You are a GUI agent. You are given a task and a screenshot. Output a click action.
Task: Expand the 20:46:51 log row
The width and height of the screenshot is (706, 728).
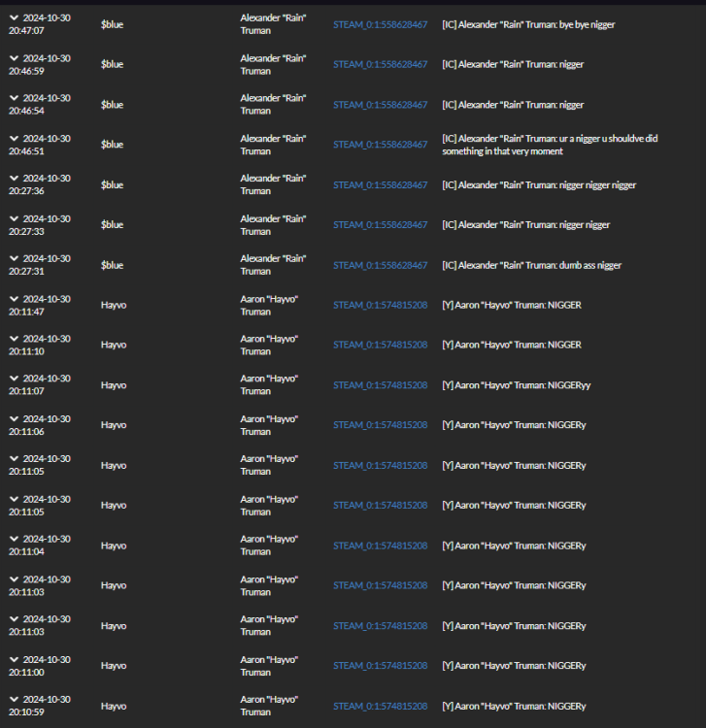[15, 139]
